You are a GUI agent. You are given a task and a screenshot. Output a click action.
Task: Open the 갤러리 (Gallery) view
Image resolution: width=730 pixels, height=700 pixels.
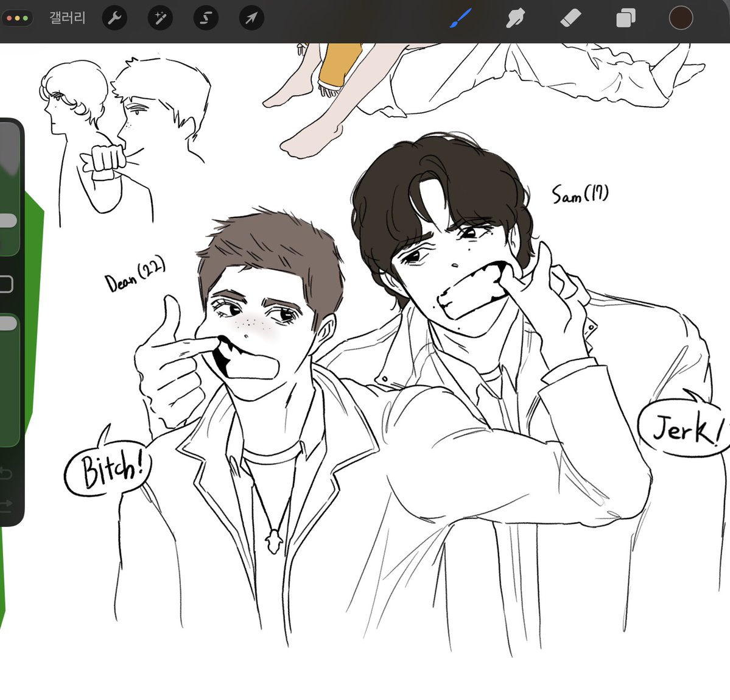(68, 18)
